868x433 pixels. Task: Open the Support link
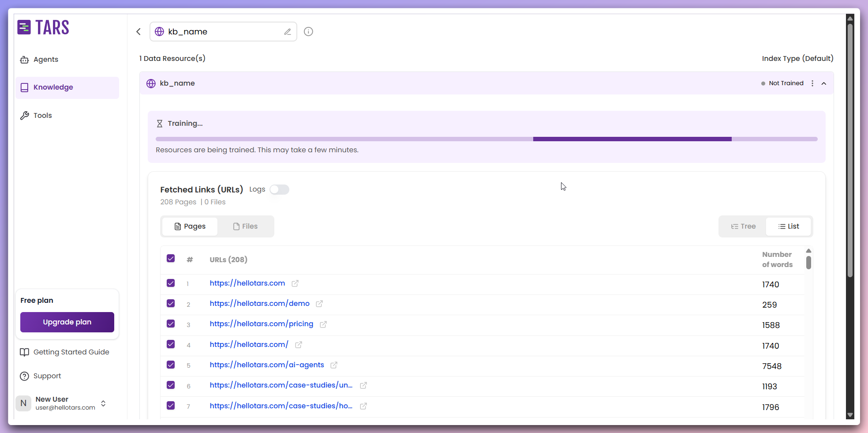(x=41, y=376)
